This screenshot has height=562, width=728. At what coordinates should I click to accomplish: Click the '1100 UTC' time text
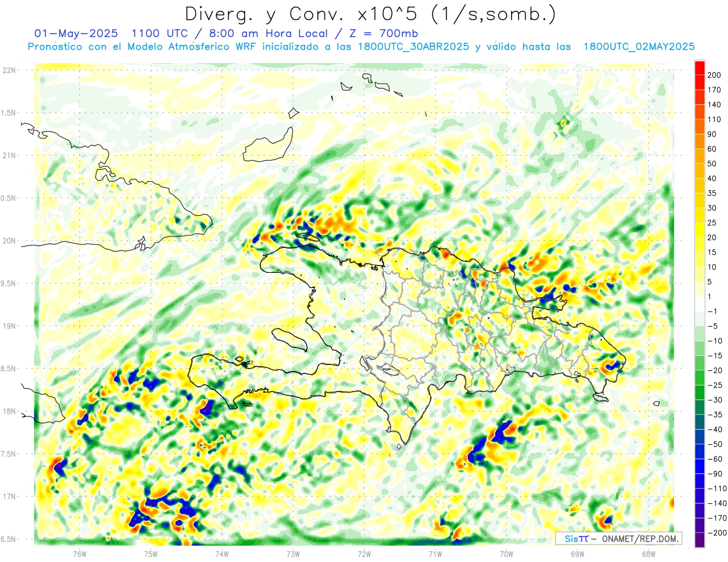click(158, 33)
